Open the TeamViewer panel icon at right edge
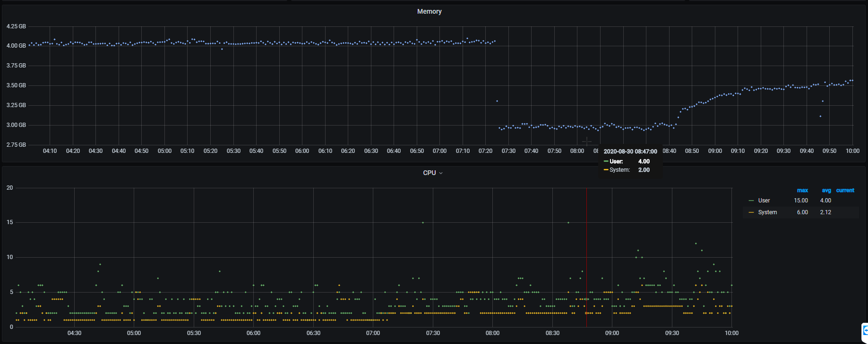 (865, 331)
